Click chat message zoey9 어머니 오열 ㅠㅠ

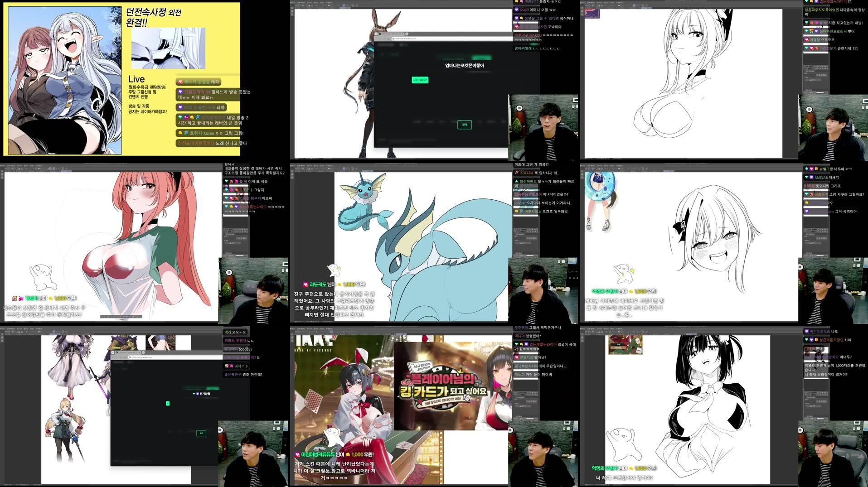click(535, 10)
